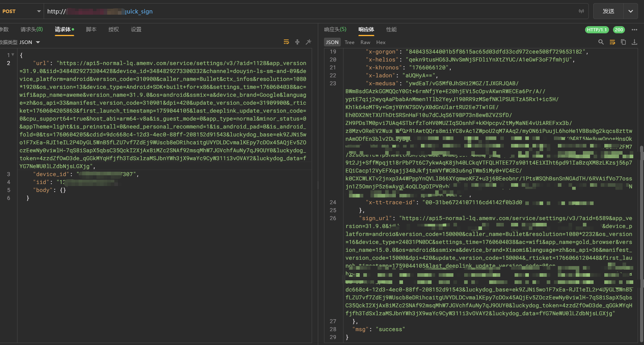Toggle word wrap in response viewer
The image size is (644, 345).
pyautogui.click(x=612, y=42)
